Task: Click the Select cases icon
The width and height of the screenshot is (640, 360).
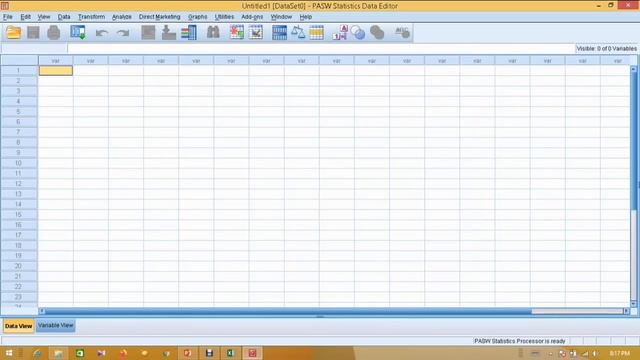Action: tap(316, 33)
